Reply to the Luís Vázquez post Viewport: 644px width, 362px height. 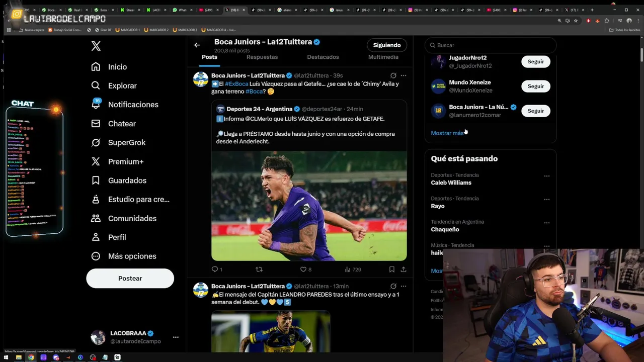(216, 269)
